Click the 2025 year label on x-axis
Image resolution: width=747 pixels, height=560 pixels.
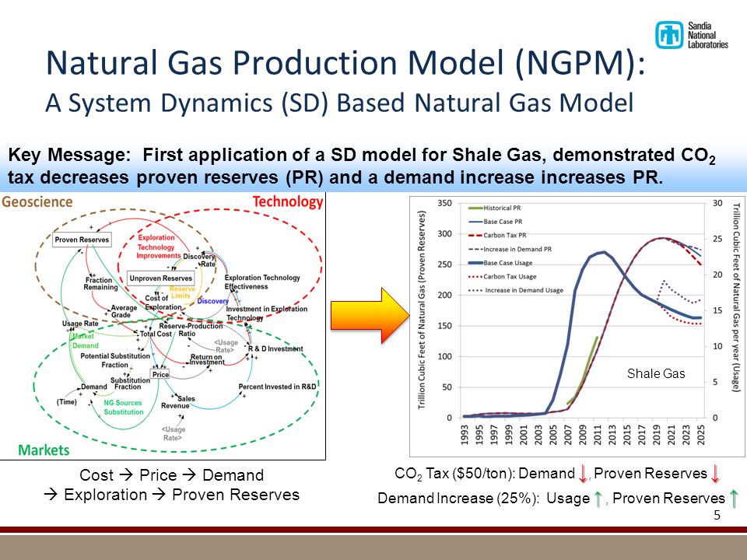click(700, 435)
